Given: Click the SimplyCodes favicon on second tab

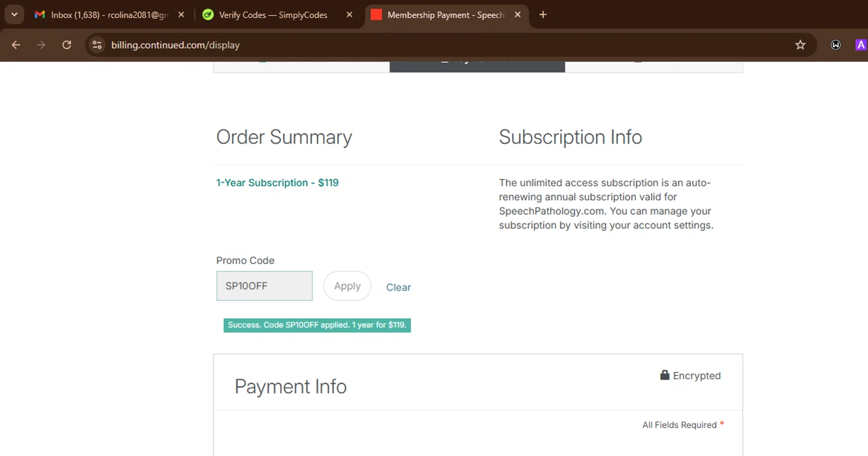Looking at the screenshot, I should [208, 15].
